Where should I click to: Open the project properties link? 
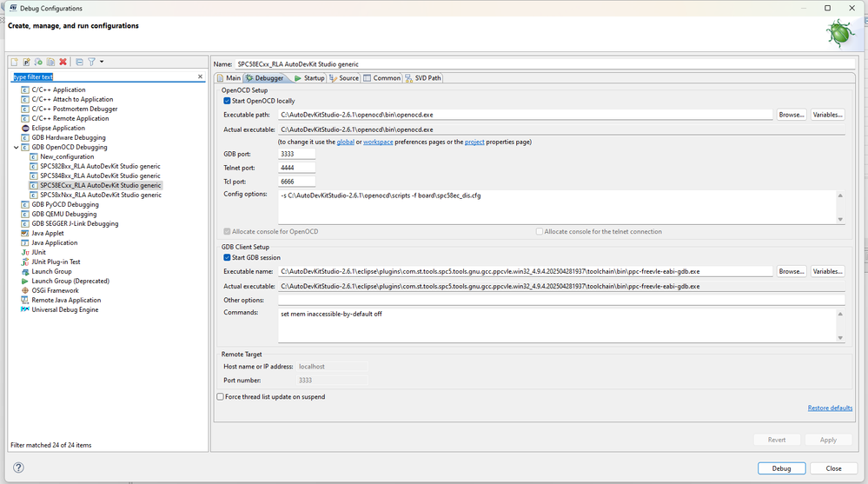tap(474, 142)
